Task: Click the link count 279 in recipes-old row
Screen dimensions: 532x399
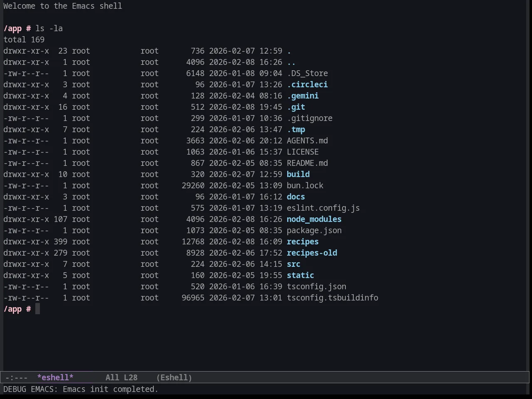Action: 60,253
